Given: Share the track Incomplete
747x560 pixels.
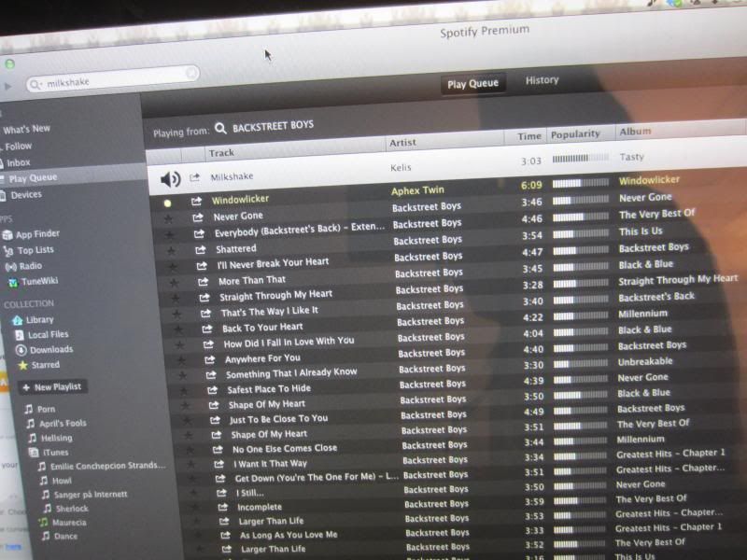Looking at the screenshot, I should click(x=223, y=507).
